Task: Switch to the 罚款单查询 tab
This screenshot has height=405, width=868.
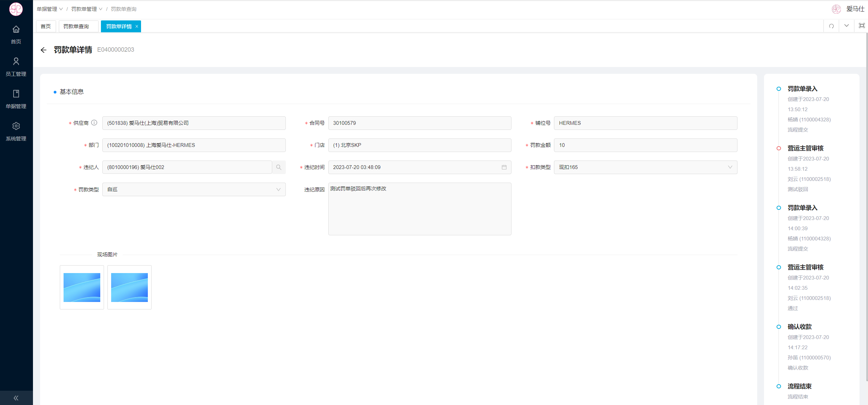Action: [x=79, y=27]
